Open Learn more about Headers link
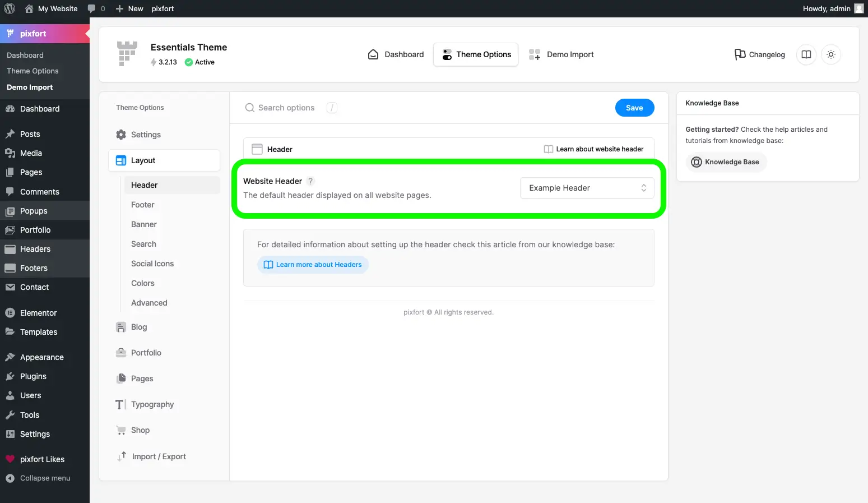 click(312, 264)
